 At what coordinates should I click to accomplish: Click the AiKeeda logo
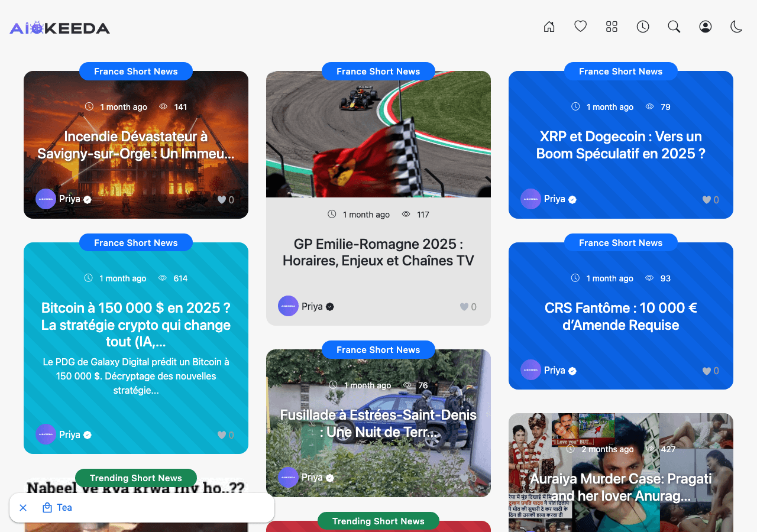point(60,28)
